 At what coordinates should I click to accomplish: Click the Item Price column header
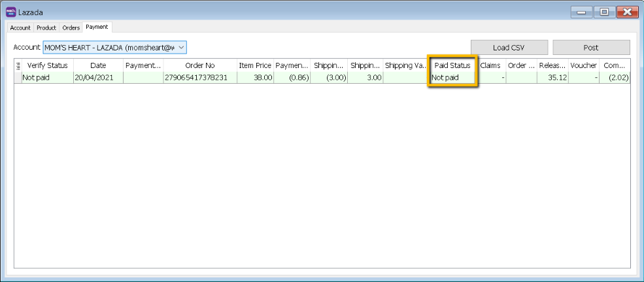point(255,65)
